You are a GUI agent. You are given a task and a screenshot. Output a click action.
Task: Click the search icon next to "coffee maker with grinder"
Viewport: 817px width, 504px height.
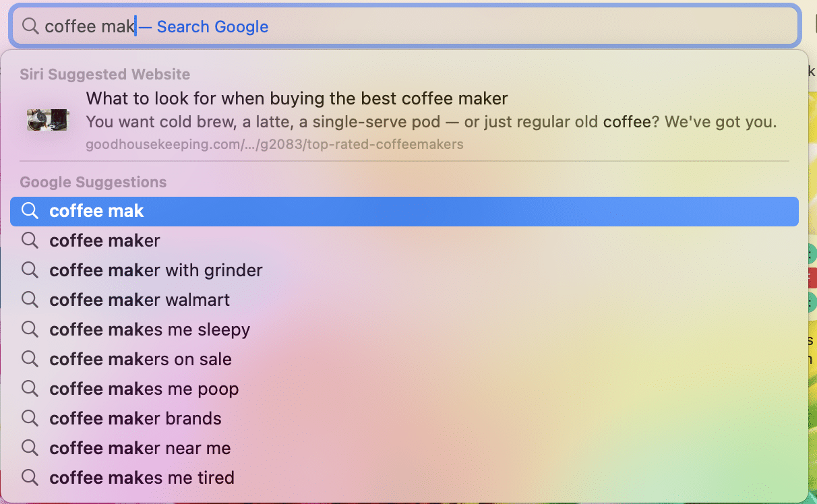tap(29, 270)
